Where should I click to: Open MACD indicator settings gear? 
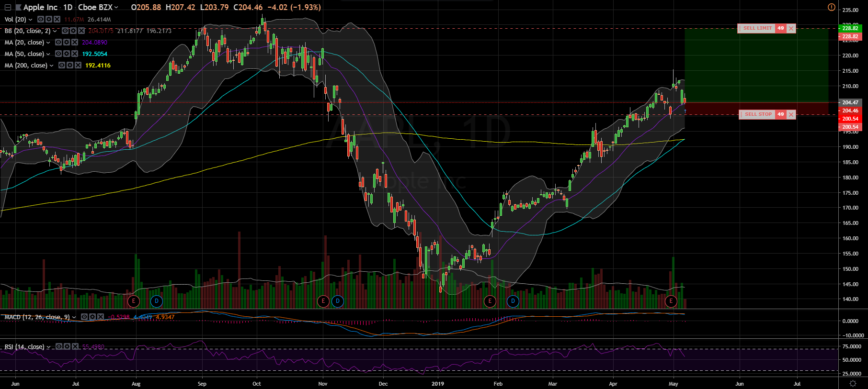pyautogui.click(x=92, y=317)
